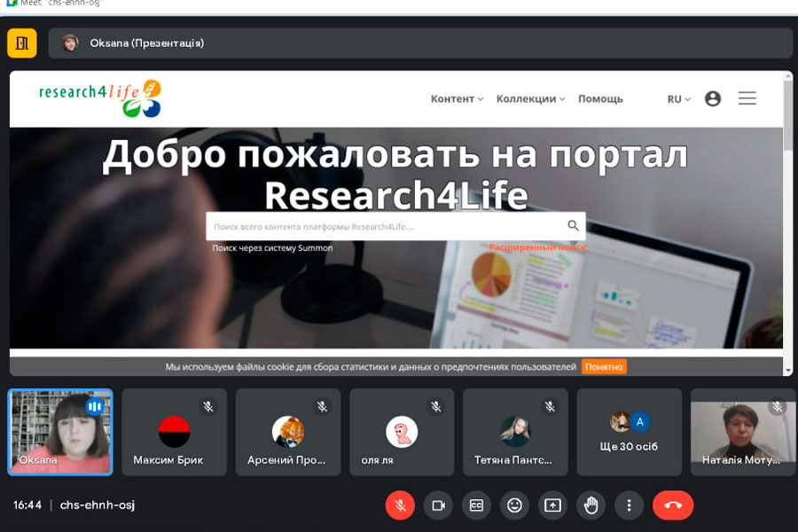Open the hamburger menu on Research4Life
Screen dimensions: 798x532
click(x=747, y=98)
